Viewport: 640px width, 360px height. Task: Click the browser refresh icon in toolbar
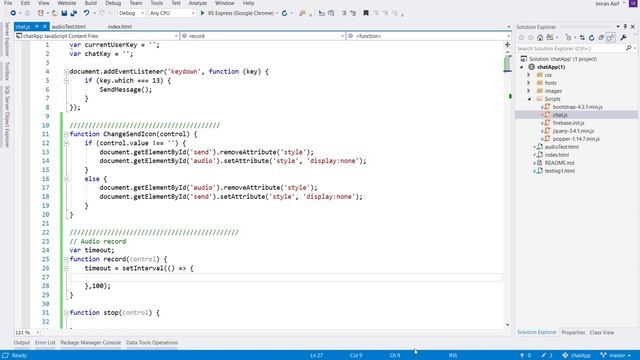coord(284,13)
